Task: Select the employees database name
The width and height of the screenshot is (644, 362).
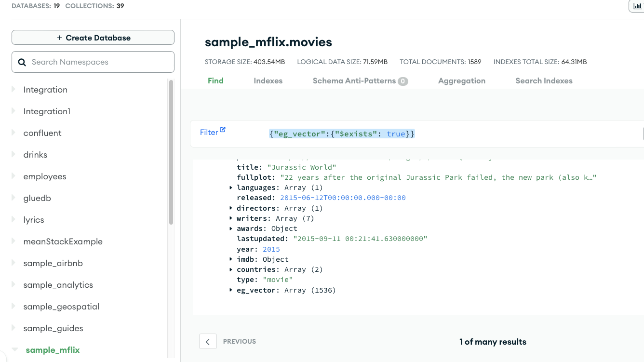Action: click(x=45, y=176)
